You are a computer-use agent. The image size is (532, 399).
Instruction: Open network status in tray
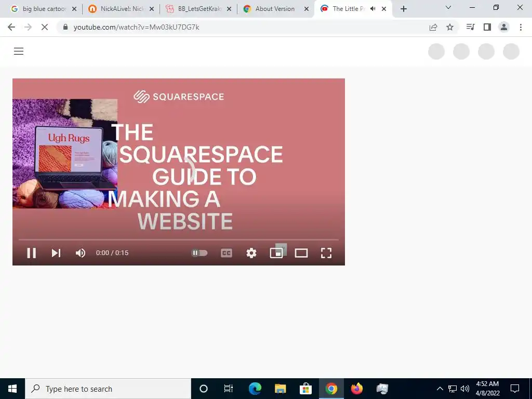pyautogui.click(x=453, y=389)
